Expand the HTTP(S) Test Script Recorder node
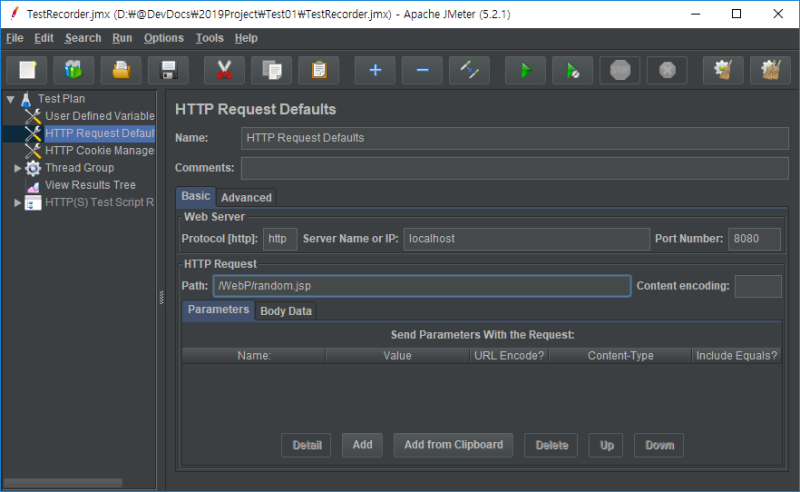 tap(17, 203)
